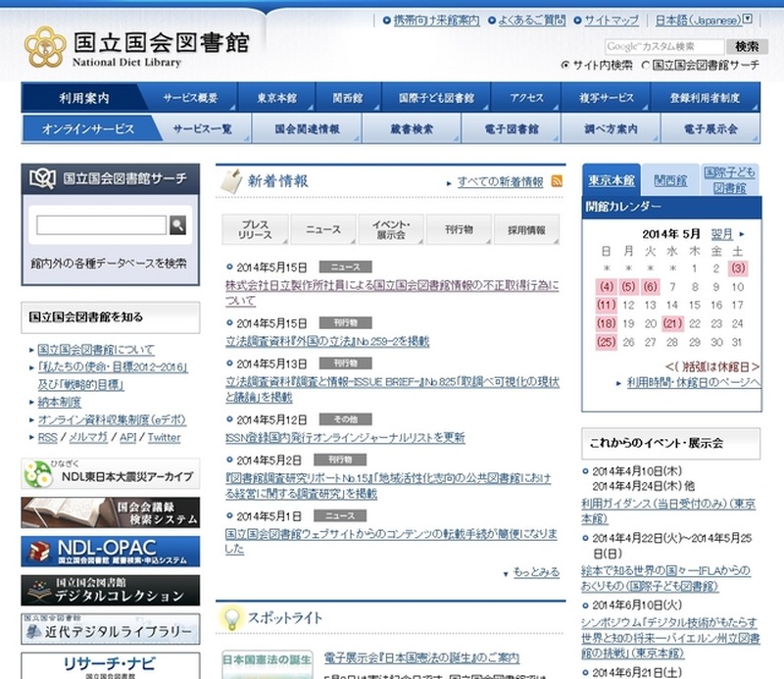The image size is (784, 679).
Task: Open NDL東日本大震災アーカイブ banner
Action: pyautogui.click(x=111, y=474)
